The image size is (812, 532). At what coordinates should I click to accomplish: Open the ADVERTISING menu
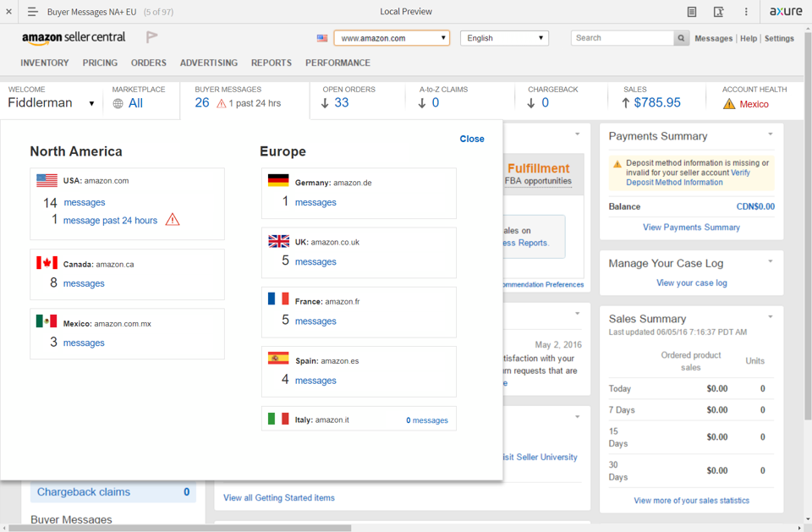[209, 63]
